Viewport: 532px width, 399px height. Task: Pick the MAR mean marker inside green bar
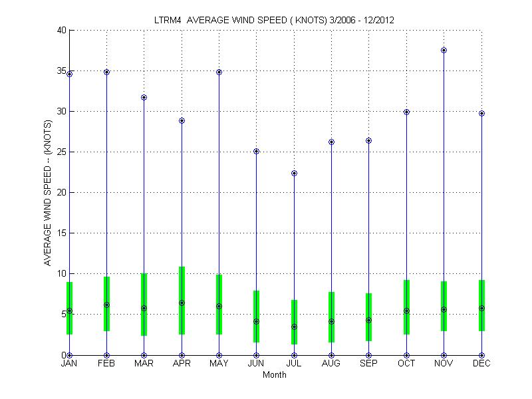(x=144, y=308)
